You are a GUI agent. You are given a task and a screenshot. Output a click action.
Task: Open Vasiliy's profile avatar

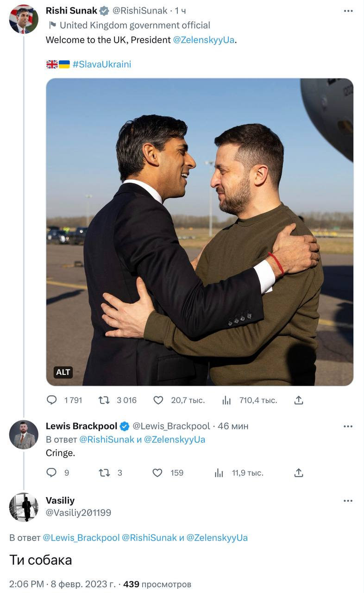tap(24, 507)
